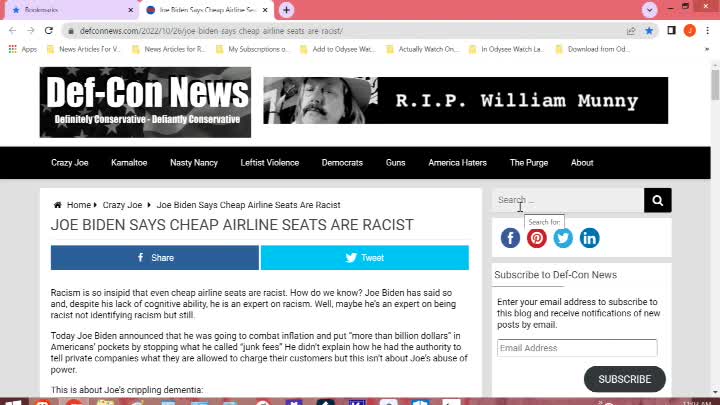Share the article on Facebook button
720x405 pixels.
155,258
